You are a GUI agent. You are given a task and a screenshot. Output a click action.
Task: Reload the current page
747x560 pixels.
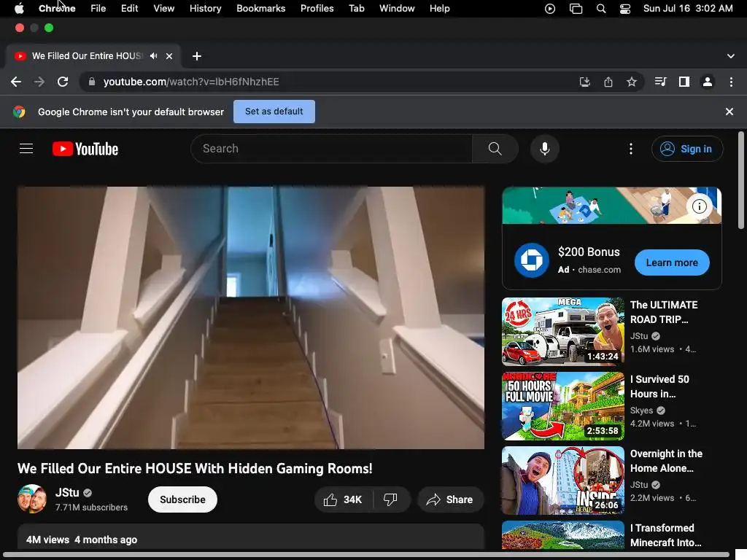point(63,82)
